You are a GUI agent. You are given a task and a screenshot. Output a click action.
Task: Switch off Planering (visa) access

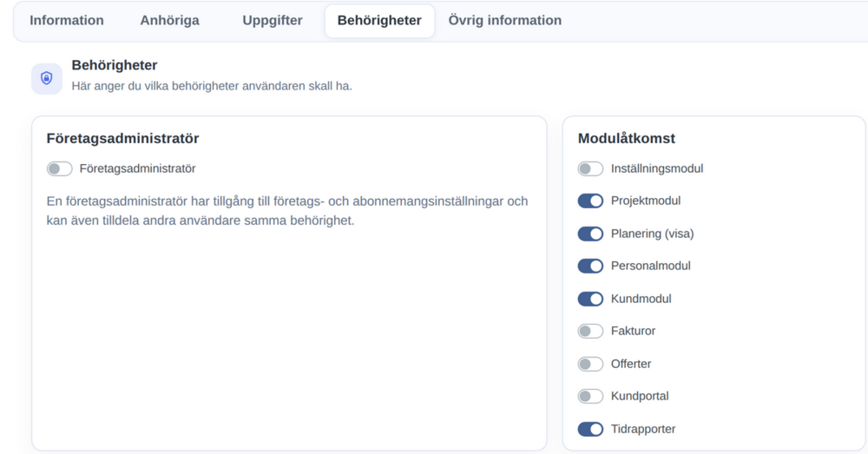[590, 234]
